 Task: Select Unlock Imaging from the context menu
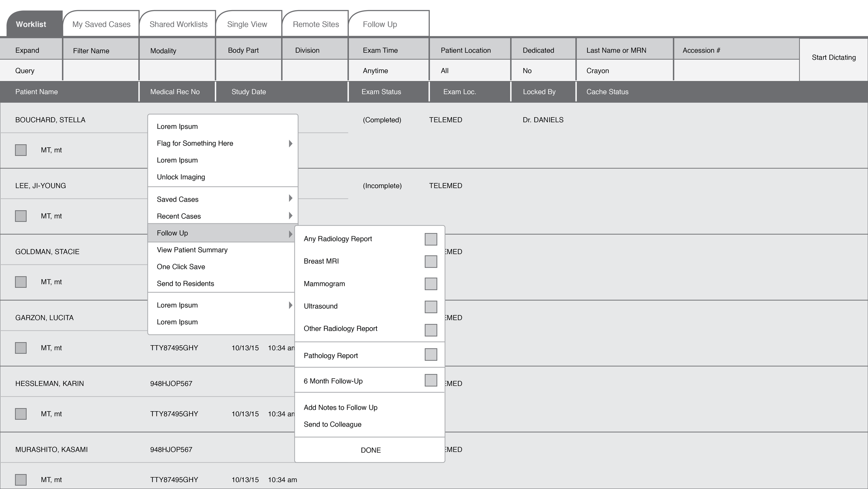point(223,177)
